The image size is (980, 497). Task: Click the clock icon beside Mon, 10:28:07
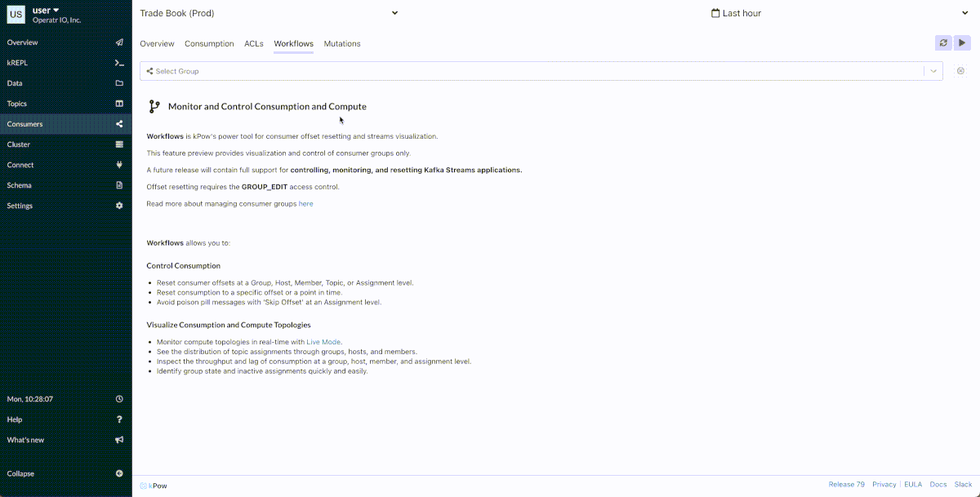[x=119, y=399]
